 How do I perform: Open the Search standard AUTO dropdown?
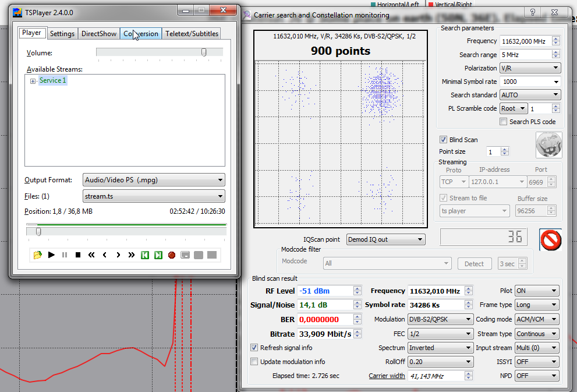530,95
